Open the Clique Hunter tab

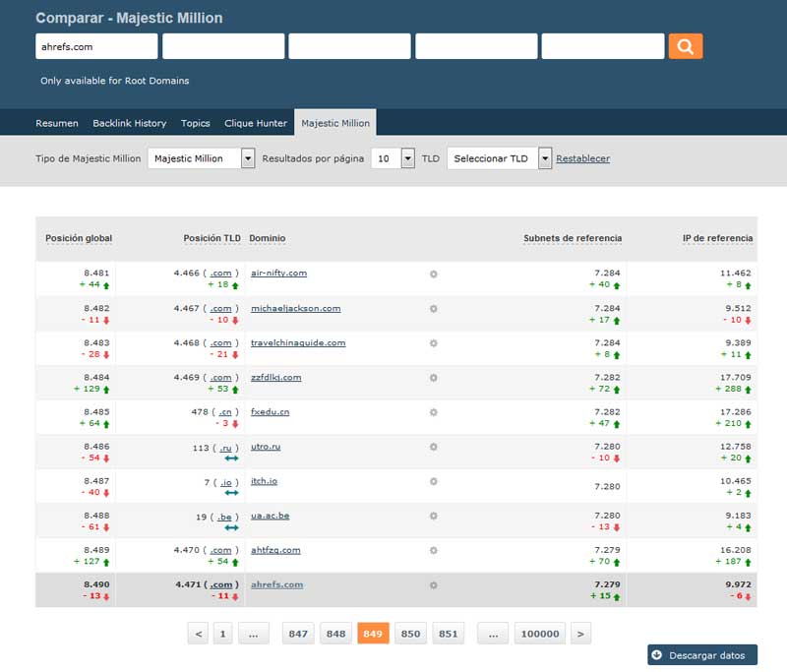(256, 123)
